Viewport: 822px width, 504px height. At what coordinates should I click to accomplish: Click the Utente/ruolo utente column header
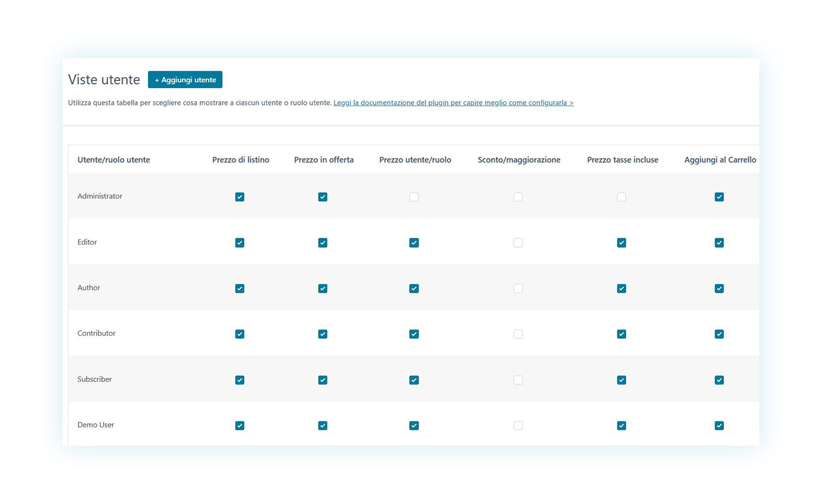114,160
